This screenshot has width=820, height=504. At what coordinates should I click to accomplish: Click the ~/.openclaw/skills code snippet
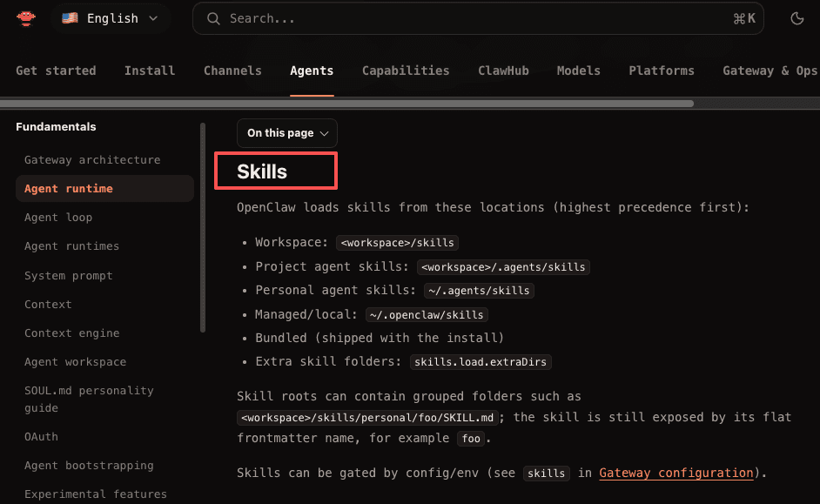pos(427,315)
